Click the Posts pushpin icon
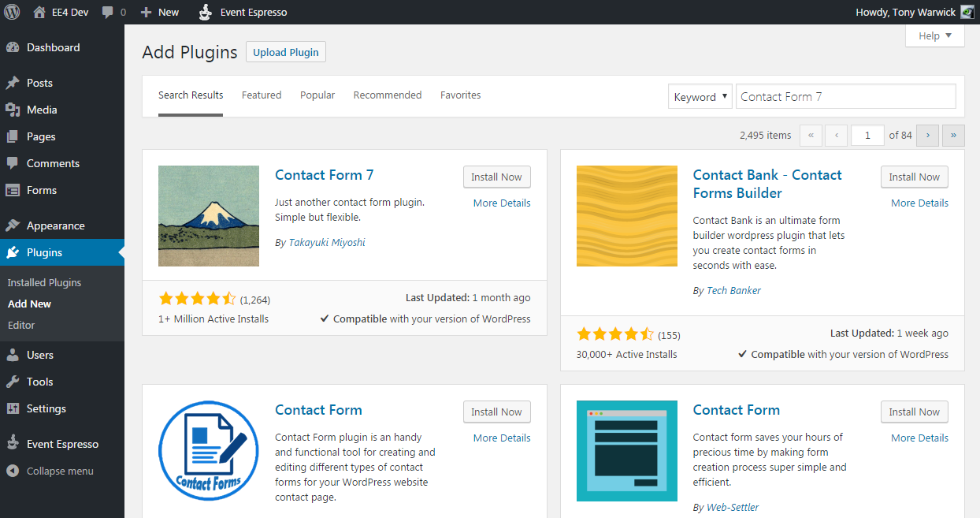 click(13, 83)
